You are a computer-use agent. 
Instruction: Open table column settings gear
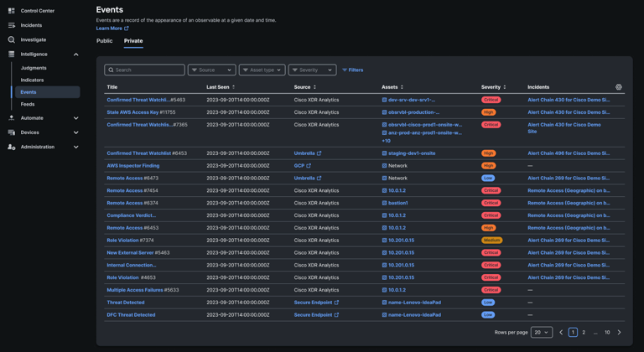619,87
